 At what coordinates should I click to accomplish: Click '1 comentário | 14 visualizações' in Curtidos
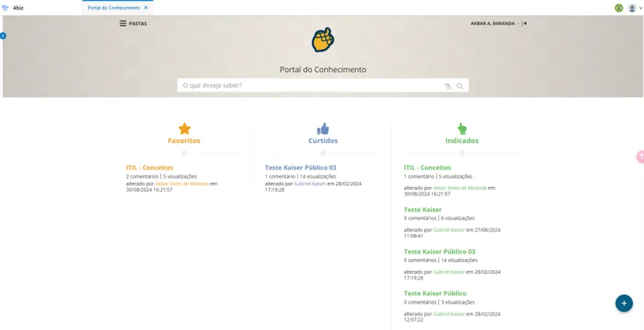point(301,177)
